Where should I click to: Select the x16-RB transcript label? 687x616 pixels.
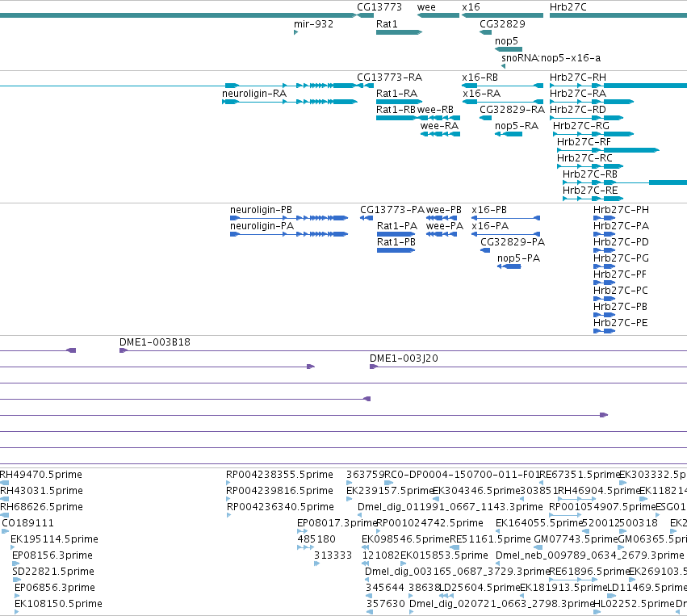tap(480, 78)
